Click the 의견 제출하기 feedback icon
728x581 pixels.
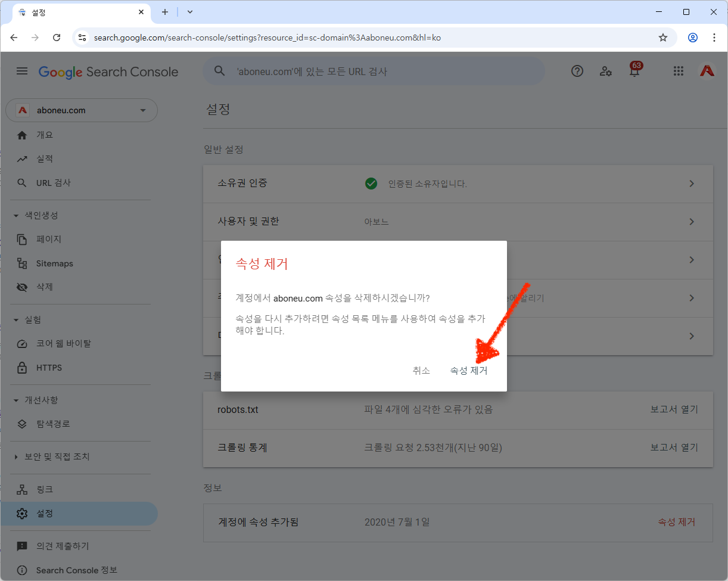(22, 546)
